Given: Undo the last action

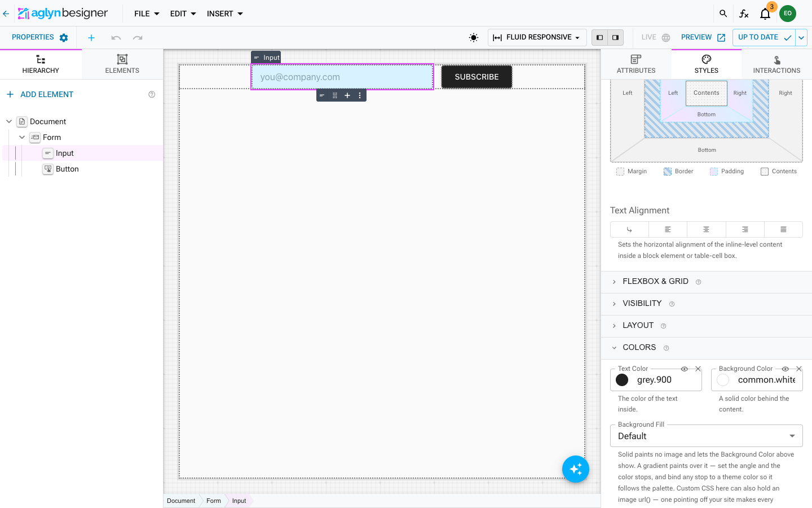Looking at the screenshot, I should [x=116, y=38].
